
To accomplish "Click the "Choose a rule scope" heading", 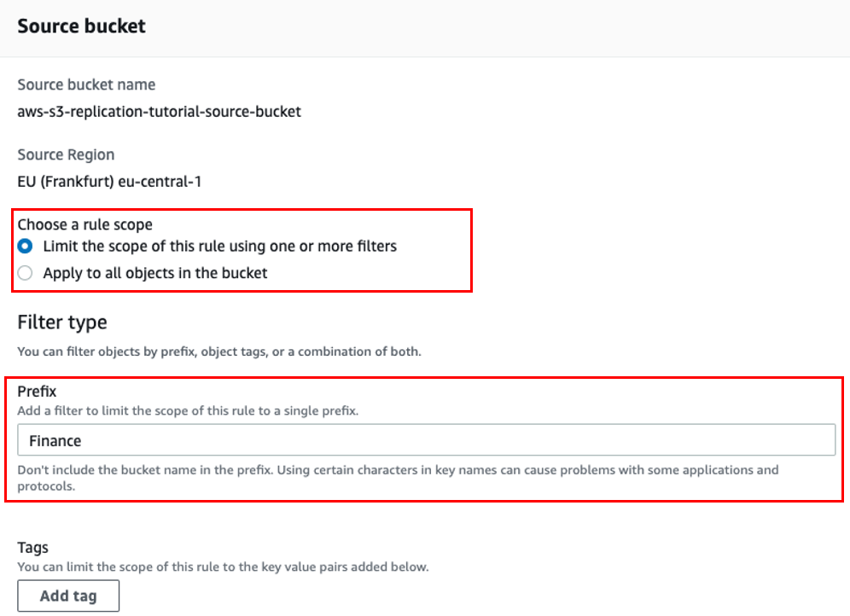I will (85, 224).
